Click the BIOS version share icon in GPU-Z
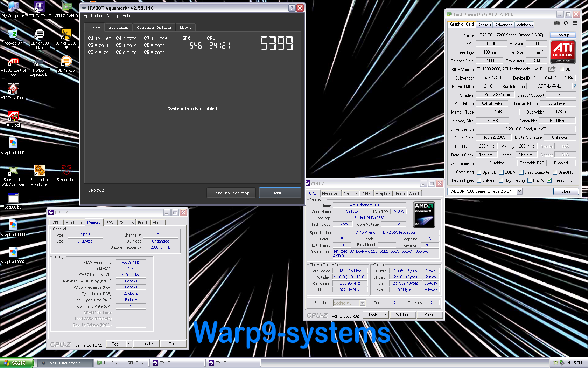 click(552, 69)
